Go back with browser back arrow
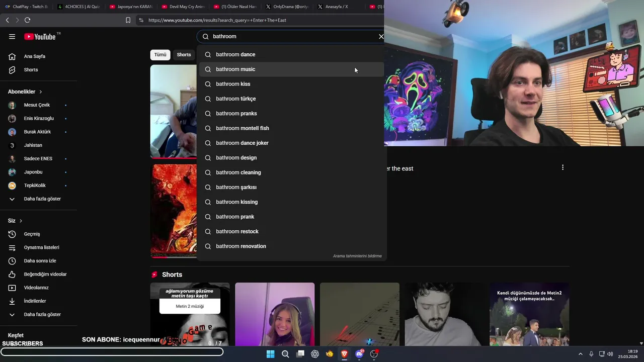Image resolution: width=644 pixels, height=362 pixels. [x=7, y=20]
